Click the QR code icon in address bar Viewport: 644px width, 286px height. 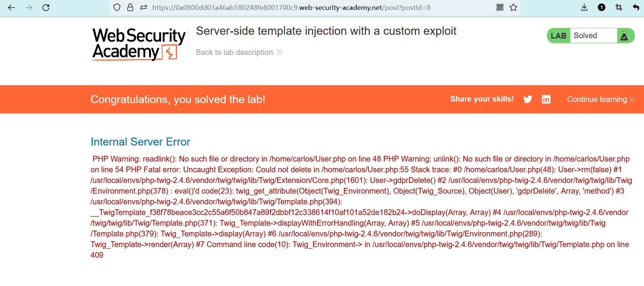tap(500, 8)
